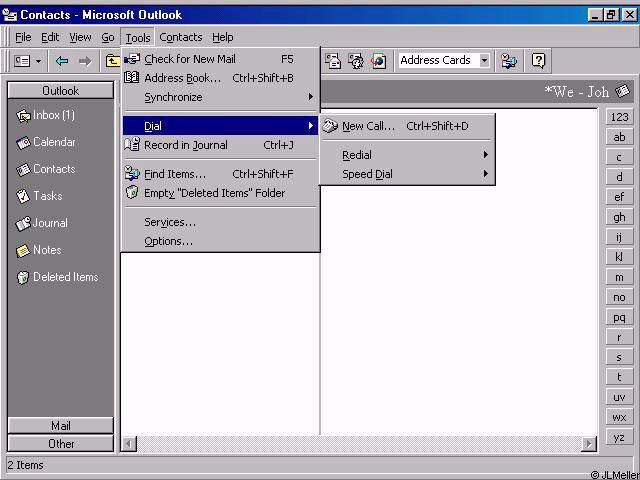Screen dimensions: 640x480
Task: Jump to the m index tab
Action: pyautogui.click(x=619, y=277)
